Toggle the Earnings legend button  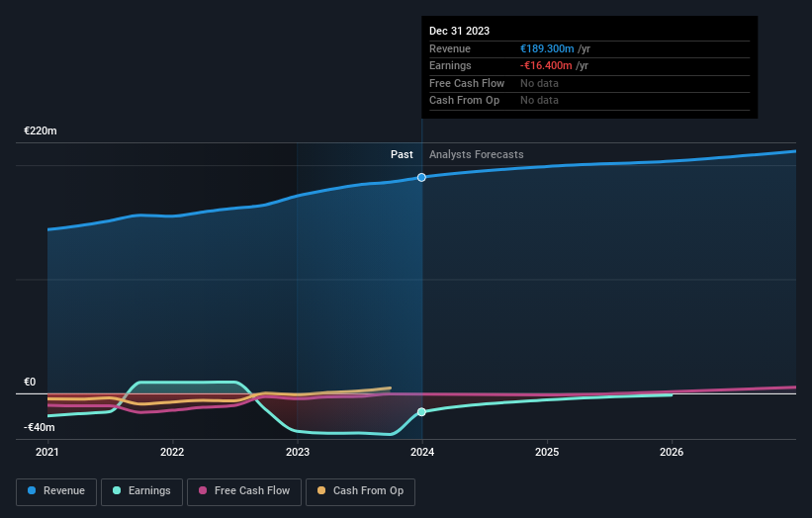click(x=141, y=491)
